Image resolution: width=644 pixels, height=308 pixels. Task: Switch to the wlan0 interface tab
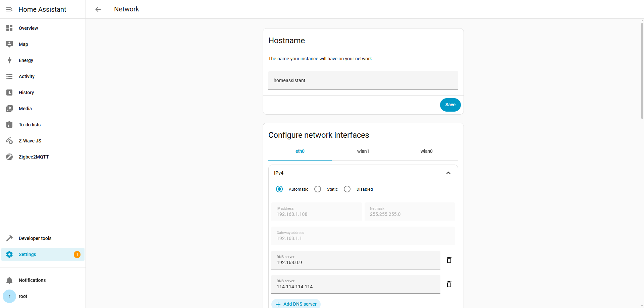pyautogui.click(x=426, y=151)
